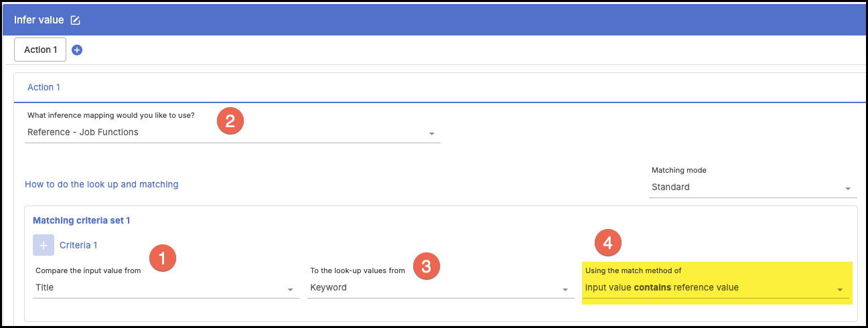Click the red number 2 badge
The width and height of the screenshot is (868, 328).
[x=230, y=120]
